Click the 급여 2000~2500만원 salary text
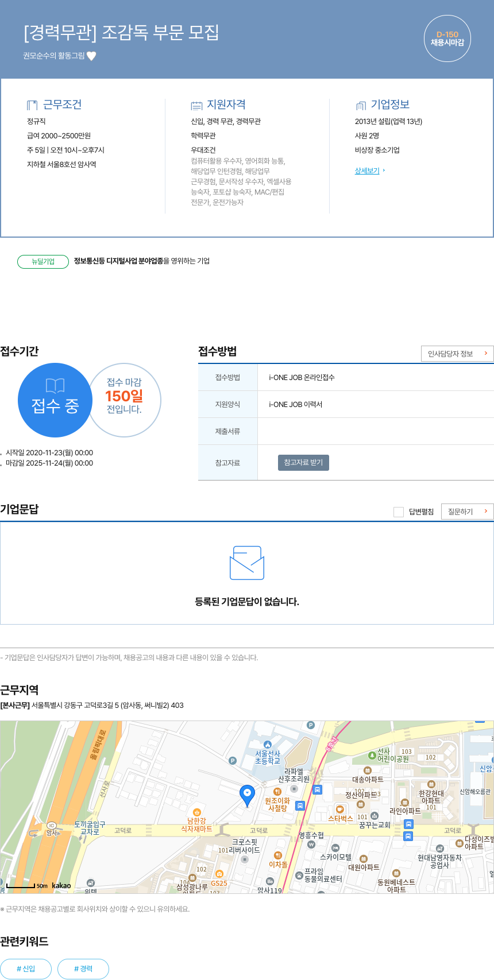Screen dimensions: 494x980 (x=59, y=136)
